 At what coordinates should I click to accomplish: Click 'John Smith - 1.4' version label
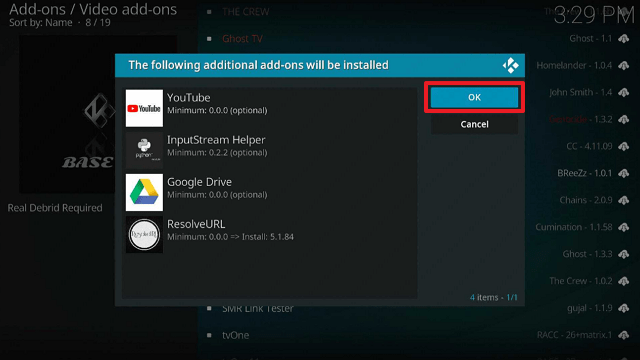click(x=580, y=92)
